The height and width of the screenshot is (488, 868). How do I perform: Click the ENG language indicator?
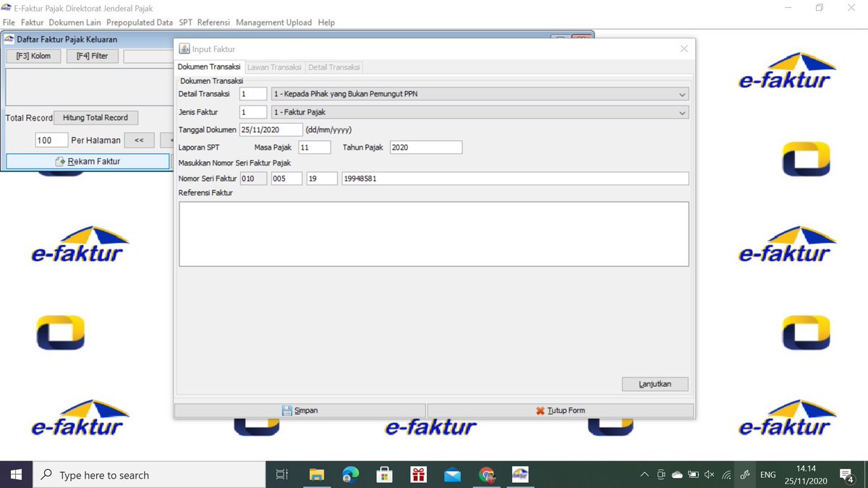tap(768, 475)
